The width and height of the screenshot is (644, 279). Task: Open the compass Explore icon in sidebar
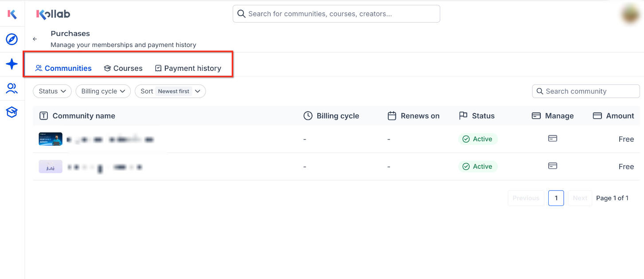coord(12,39)
